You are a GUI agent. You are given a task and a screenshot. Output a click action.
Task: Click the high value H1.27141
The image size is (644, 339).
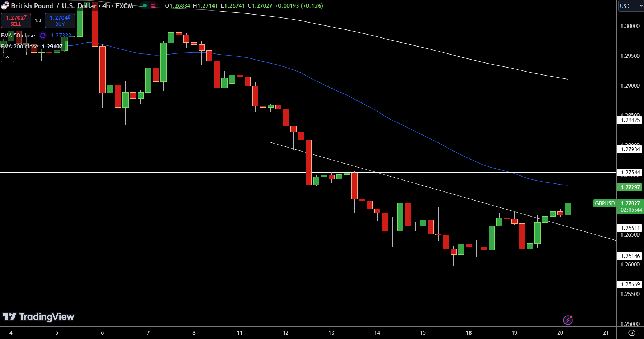tap(205, 6)
